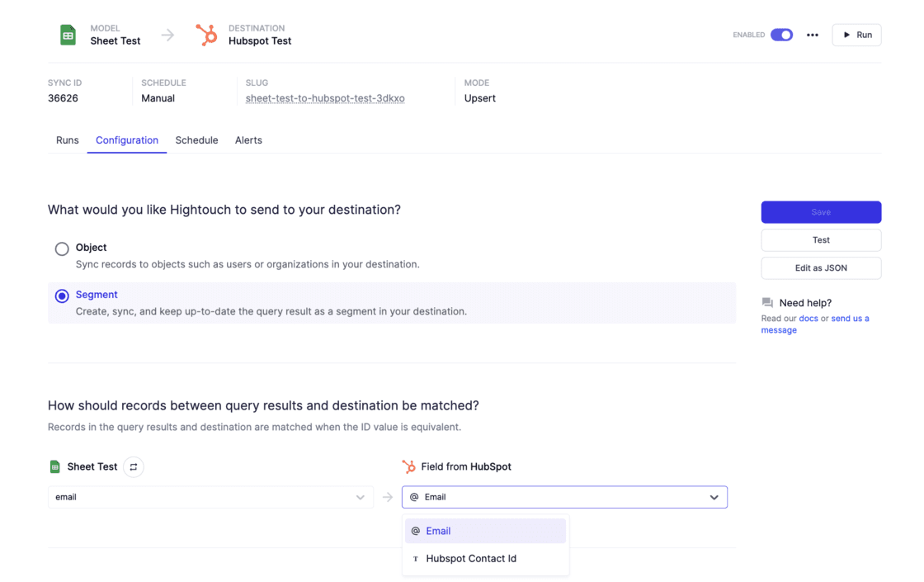Choose Hubspot Contact Id from the dropdown
The image size is (924, 582).
(471, 558)
